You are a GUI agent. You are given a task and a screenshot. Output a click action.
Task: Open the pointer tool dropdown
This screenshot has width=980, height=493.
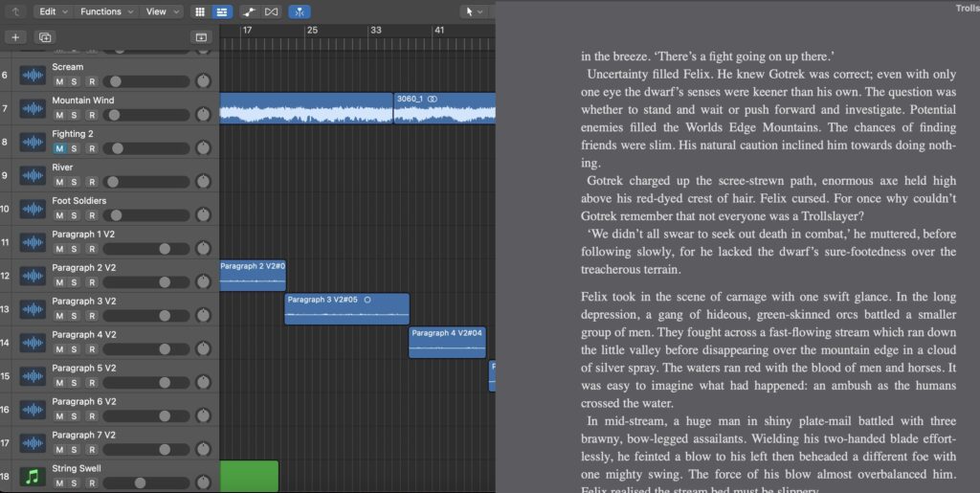click(475, 11)
